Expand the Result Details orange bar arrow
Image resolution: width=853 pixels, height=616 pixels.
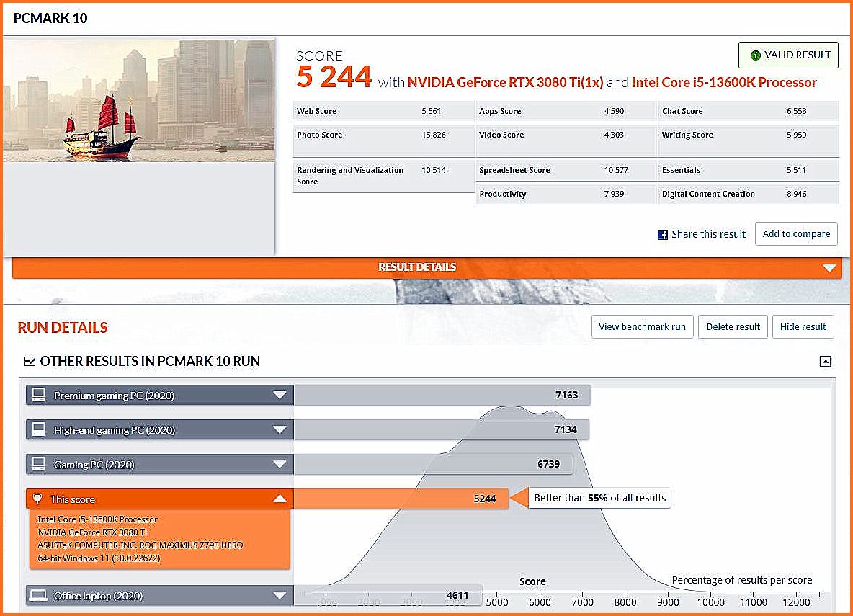(829, 268)
